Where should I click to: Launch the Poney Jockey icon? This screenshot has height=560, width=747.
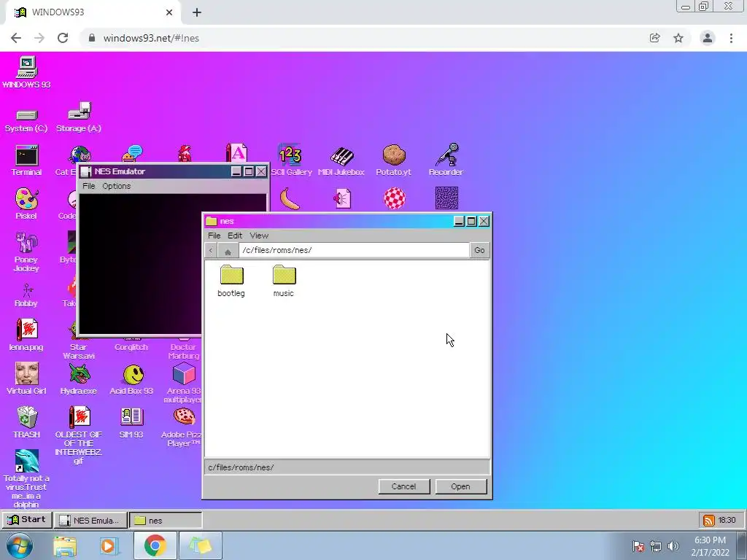(x=26, y=252)
